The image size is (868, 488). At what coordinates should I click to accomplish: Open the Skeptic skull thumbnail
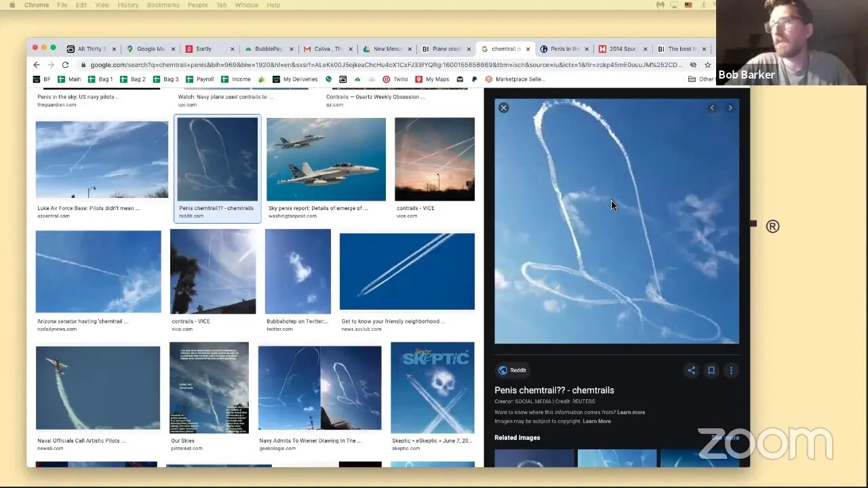click(x=433, y=388)
